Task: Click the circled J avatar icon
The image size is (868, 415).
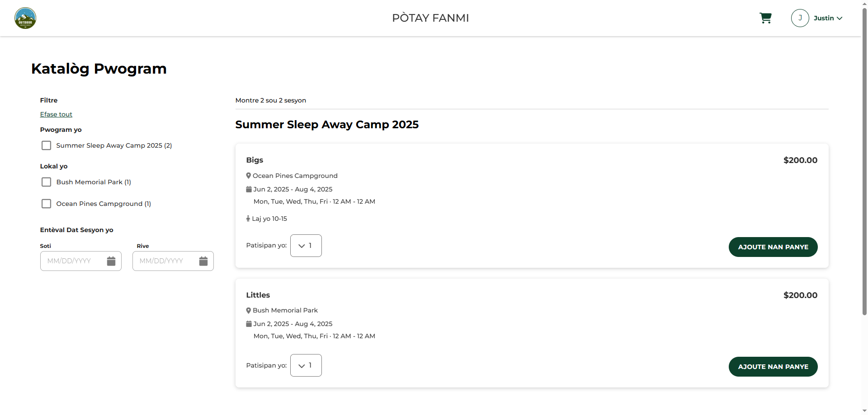Action: tap(800, 18)
